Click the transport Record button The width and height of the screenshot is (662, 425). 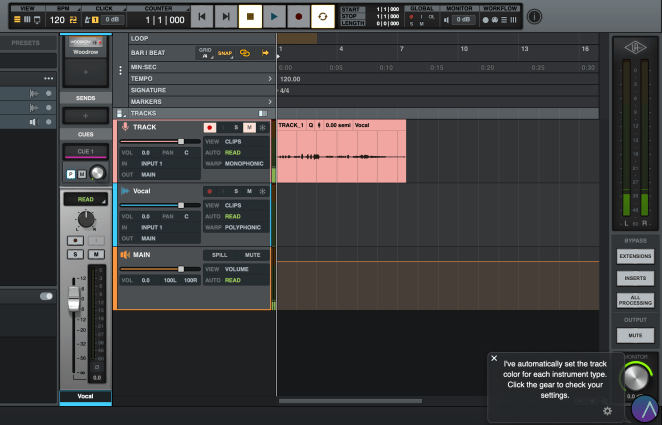(x=298, y=16)
